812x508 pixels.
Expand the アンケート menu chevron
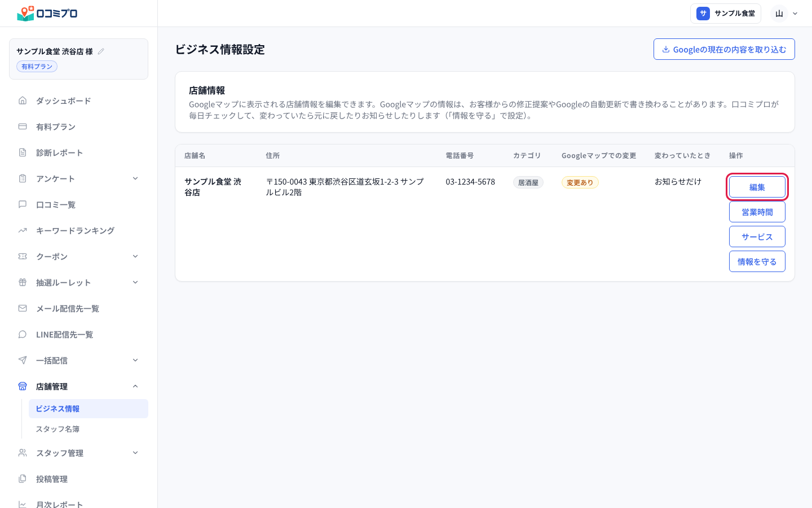pyautogui.click(x=135, y=178)
